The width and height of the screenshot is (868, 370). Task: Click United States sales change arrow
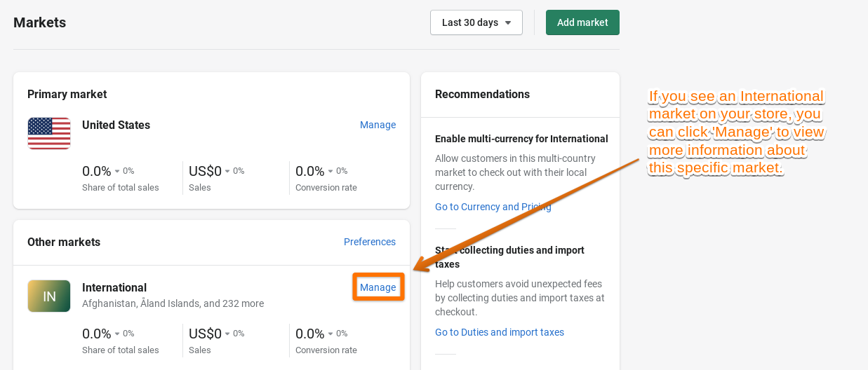click(227, 171)
